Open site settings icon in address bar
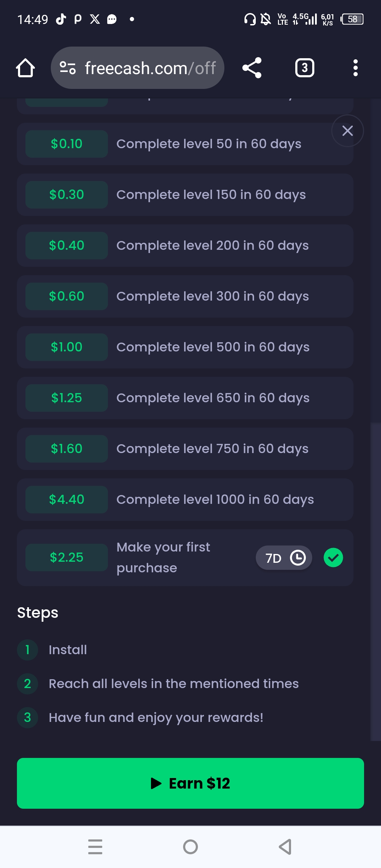This screenshot has width=381, height=868. [x=68, y=68]
